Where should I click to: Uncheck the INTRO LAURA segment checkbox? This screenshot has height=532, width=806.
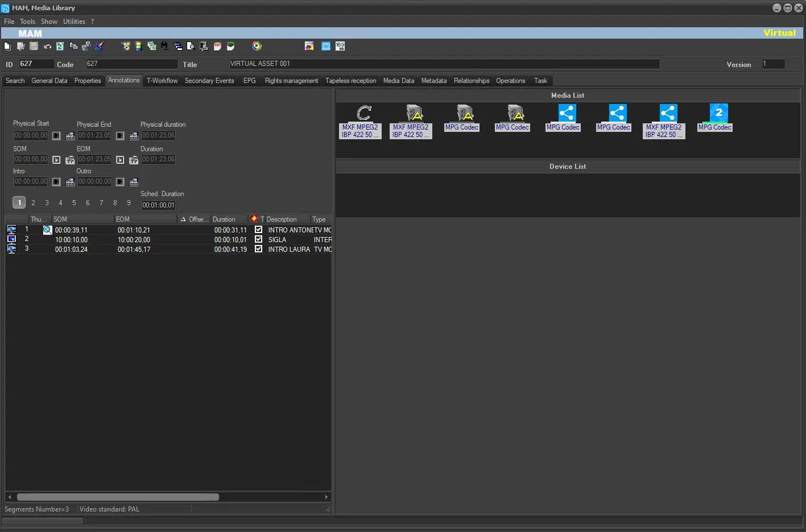coord(258,249)
